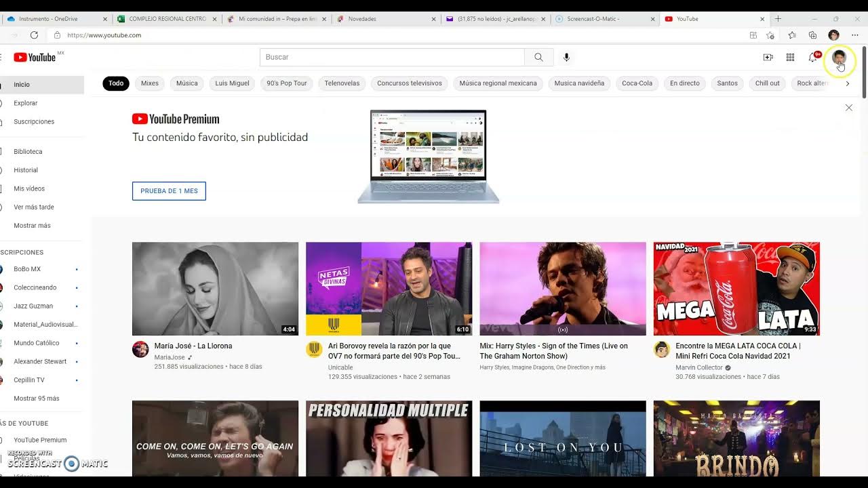Screen dimensions: 868x488
Task: Click the browser favorites star icon
Action: point(791,35)
